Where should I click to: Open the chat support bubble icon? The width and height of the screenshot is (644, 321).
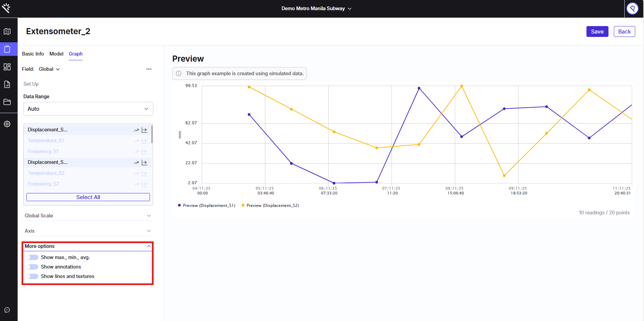point(7,310)
